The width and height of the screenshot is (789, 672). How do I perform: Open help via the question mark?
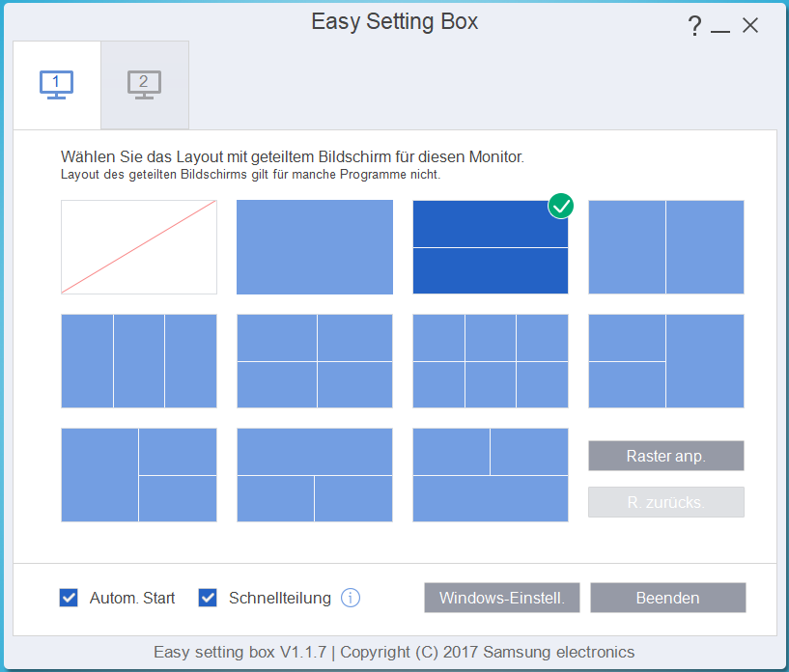(694, 26)
